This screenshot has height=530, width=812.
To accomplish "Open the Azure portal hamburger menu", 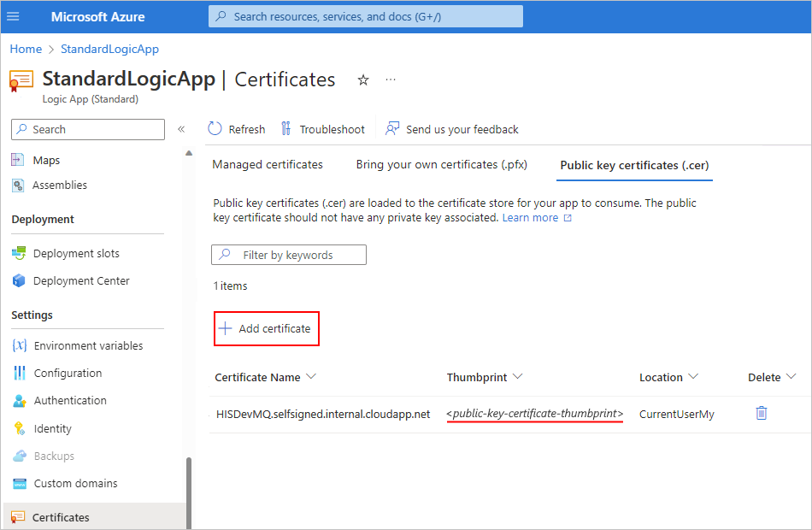I will 13,16.
